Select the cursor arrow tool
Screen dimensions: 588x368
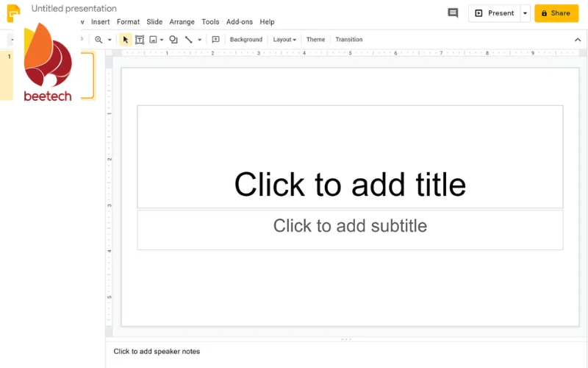(126, 40)
